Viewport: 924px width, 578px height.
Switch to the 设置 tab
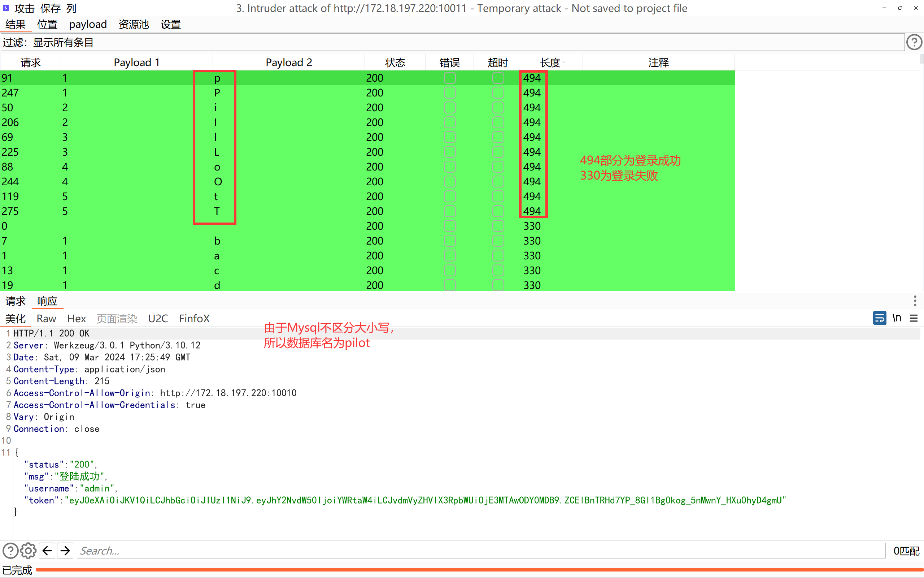(x=171, y=25)
